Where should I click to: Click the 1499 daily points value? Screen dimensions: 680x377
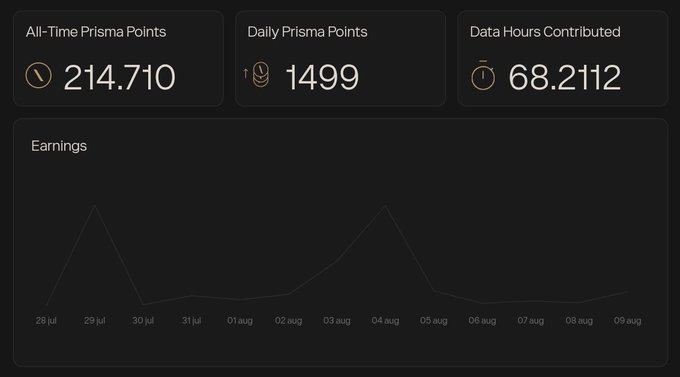point(322,78)
